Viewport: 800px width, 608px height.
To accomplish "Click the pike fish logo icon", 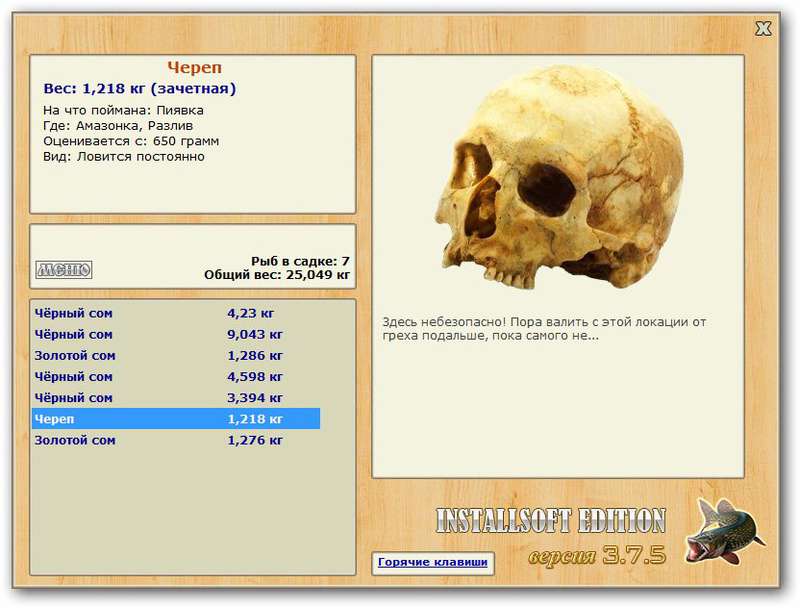I will 725,532.
